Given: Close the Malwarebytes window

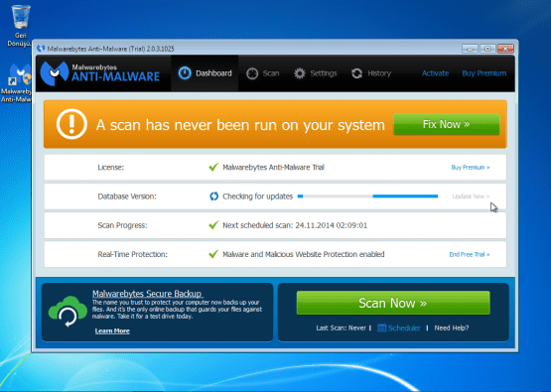Looking at the screenshot, I should coord(505,49).
